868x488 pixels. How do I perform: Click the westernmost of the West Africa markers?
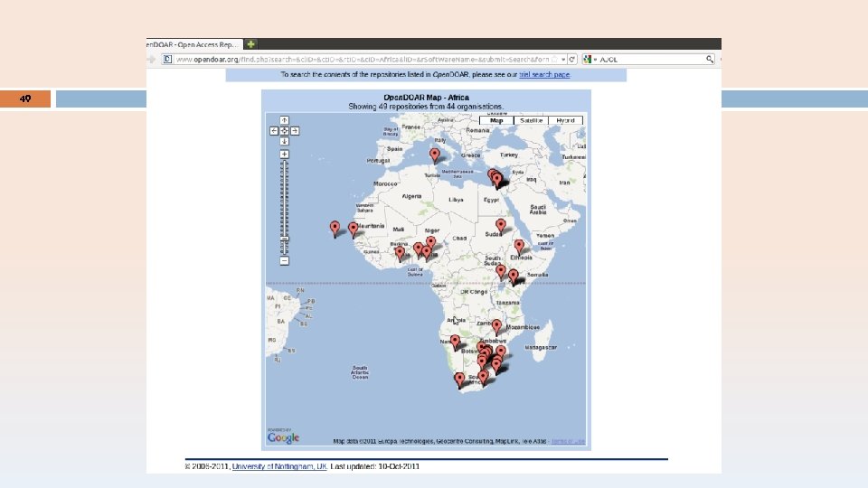[x=400, y=253]
